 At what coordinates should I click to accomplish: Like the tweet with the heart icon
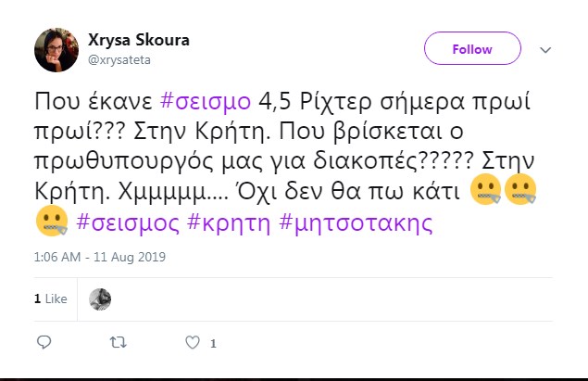pyautogui.click(x=193, y=342)
